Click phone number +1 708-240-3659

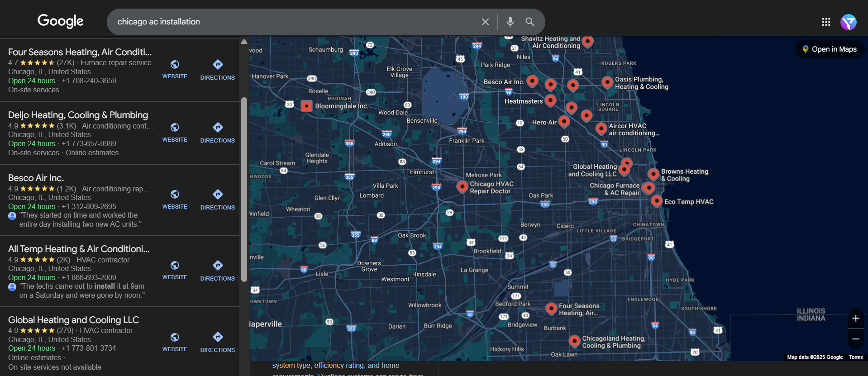[x=89, y=81]
